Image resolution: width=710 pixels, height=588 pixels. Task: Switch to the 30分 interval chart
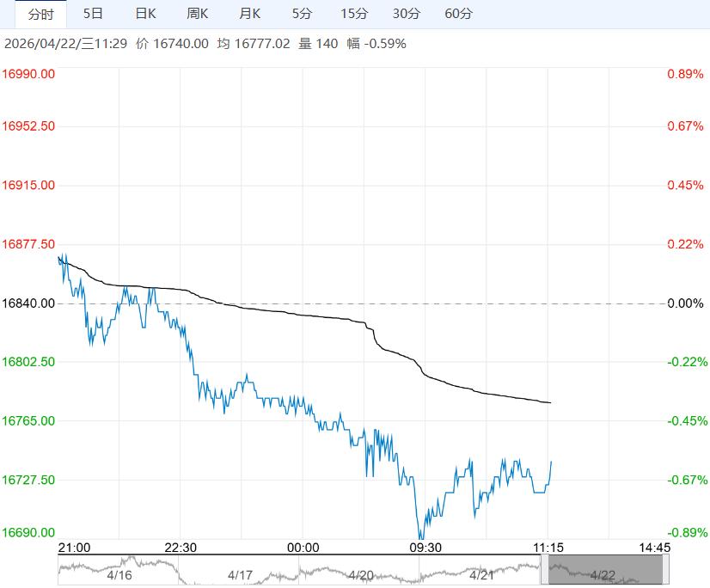coord(407,14)
